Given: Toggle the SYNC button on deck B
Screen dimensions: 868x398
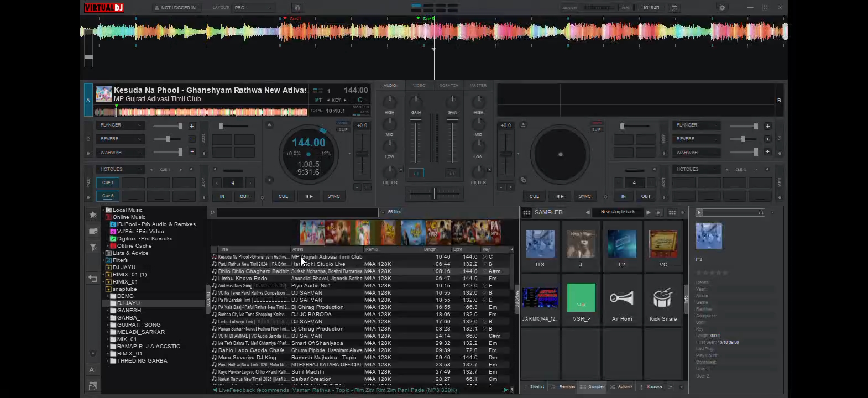Looking at the screenshot, I should (584, 196).
